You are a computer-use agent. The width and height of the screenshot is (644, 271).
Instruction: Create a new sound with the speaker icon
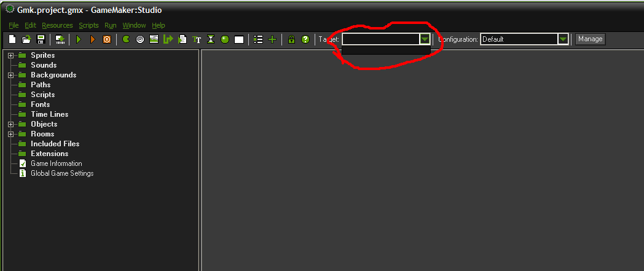coord(140,39)
